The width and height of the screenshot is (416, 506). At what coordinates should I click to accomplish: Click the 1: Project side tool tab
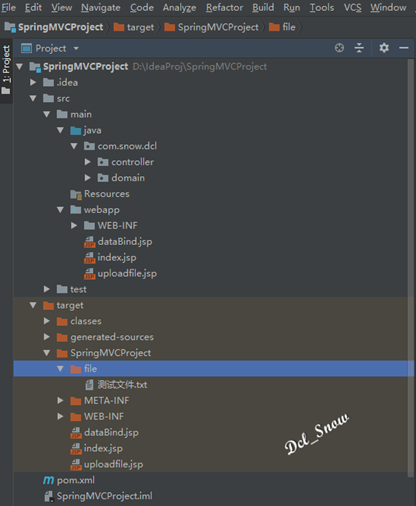6,70
